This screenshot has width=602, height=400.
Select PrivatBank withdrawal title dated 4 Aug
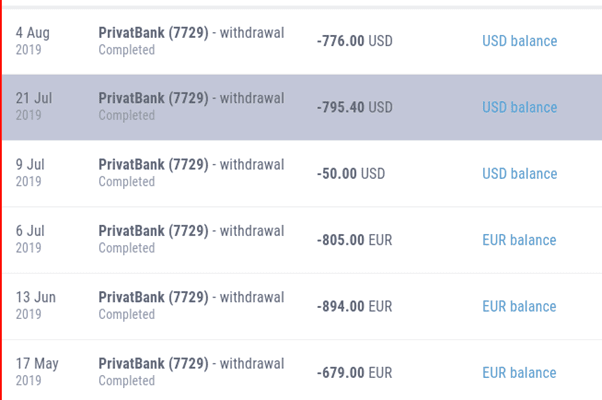pyautogui.click(x=191, y=33)
